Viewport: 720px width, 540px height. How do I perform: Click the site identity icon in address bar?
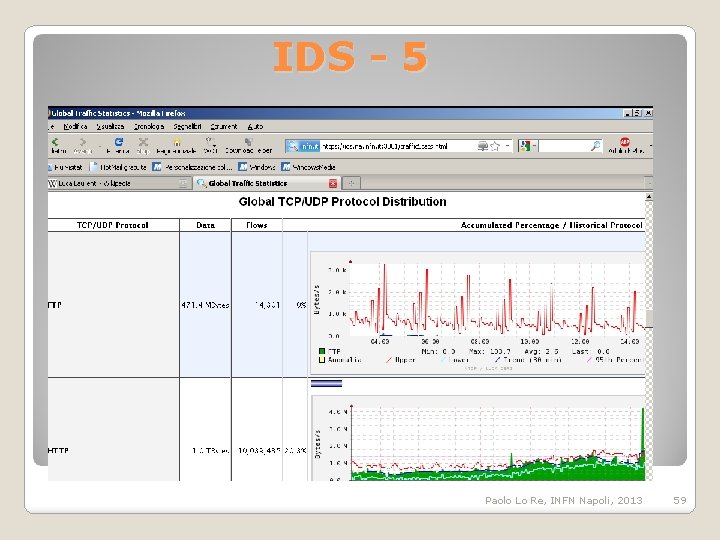tap(303, 146)
